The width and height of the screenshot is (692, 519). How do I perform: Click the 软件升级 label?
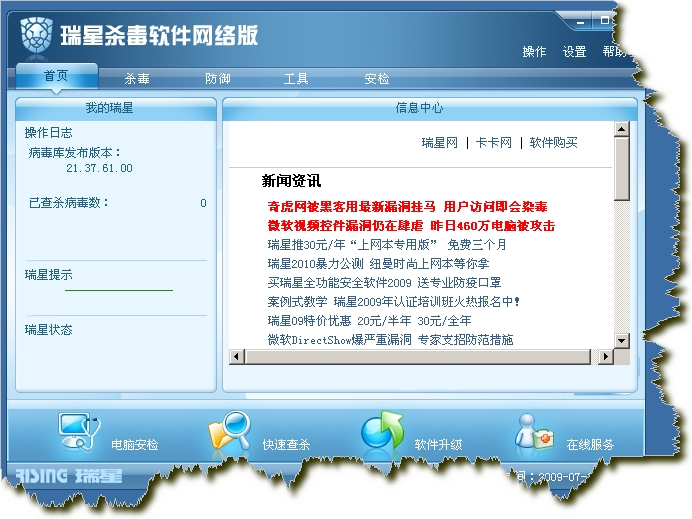tap(438, 444)
